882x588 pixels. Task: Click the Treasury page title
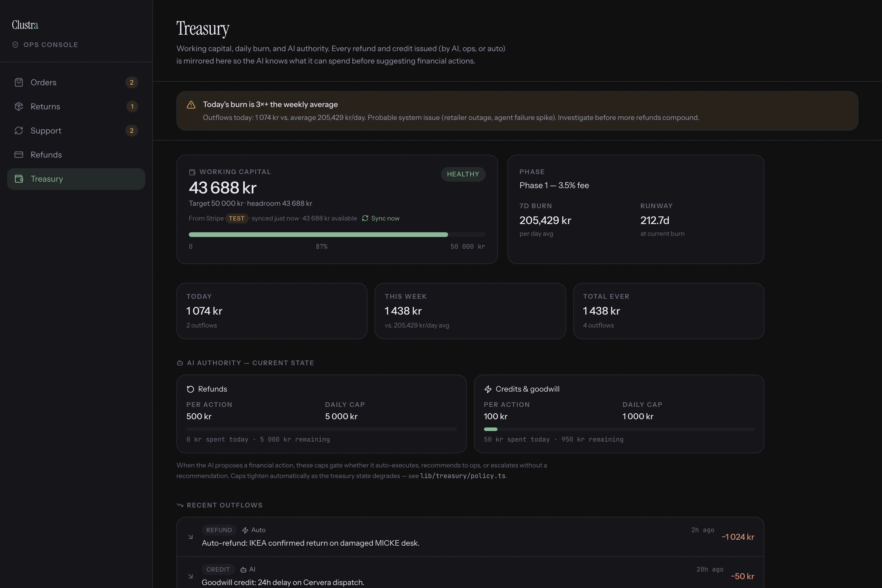pyautogui.click(x=203, y=29)
